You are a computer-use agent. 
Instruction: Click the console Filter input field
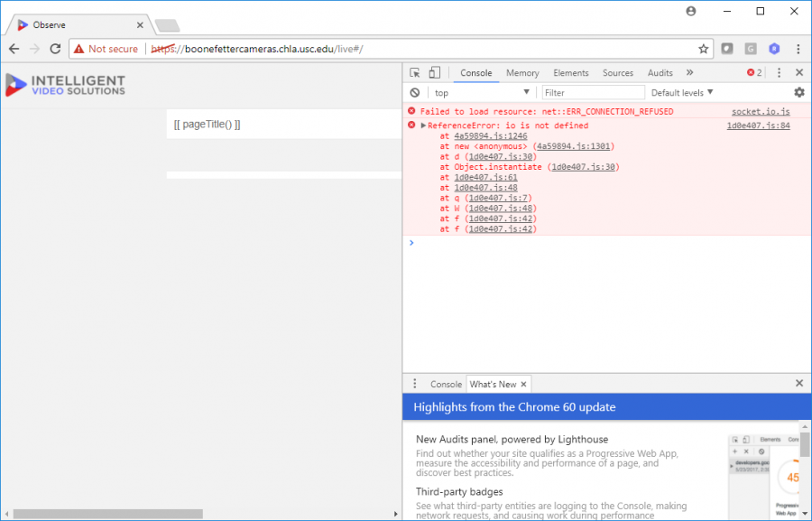coord(593,93)
